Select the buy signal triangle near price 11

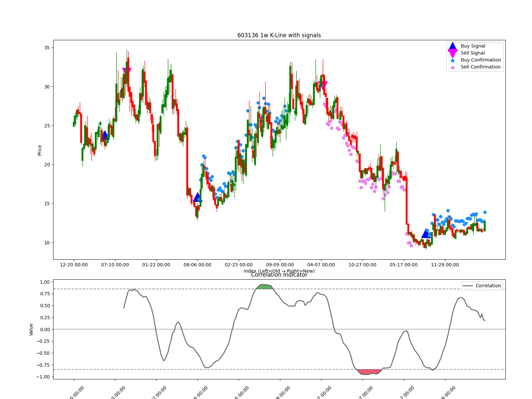pos(426,233)
